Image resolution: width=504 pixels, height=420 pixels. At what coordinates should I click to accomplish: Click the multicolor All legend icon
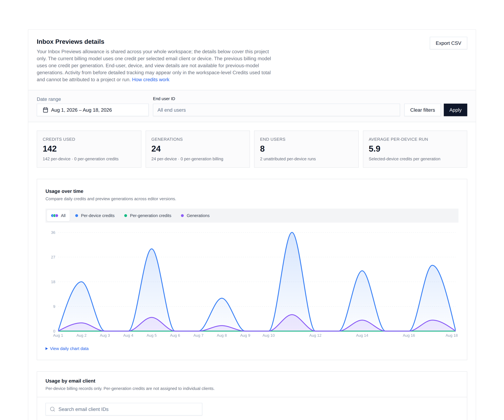point(55,216)
